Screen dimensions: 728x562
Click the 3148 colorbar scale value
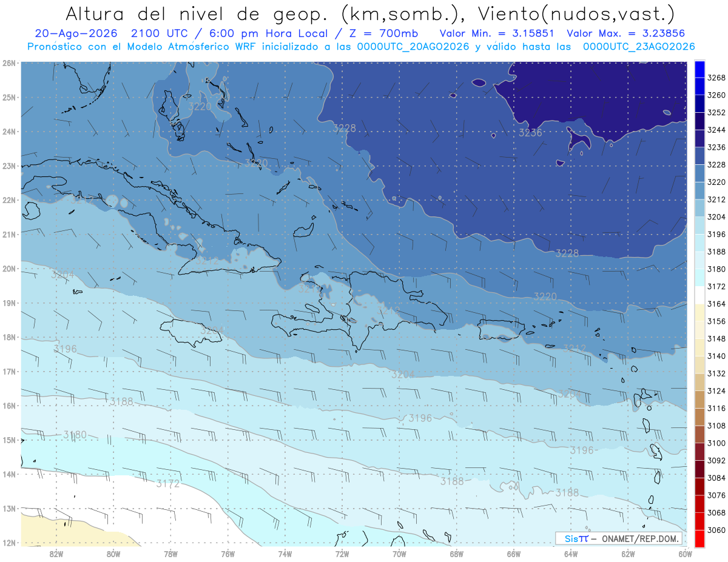[x=716, y=338]
